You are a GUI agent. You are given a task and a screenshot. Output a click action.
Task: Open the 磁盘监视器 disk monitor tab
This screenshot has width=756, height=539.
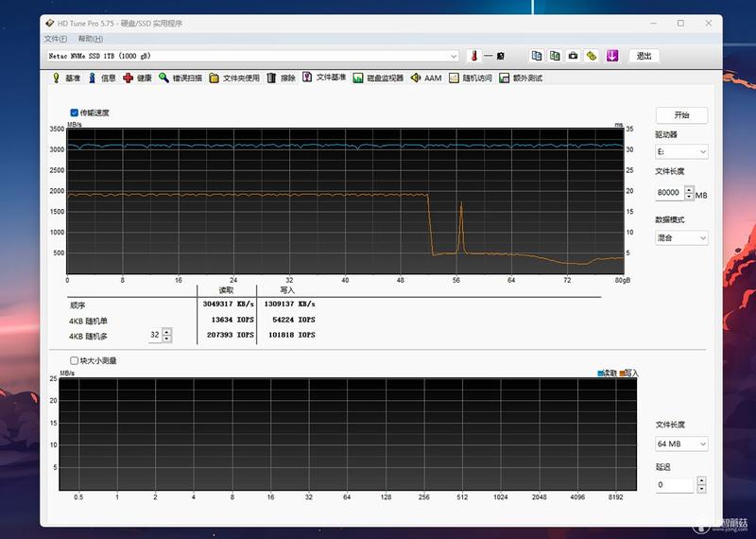pos(379,78)
